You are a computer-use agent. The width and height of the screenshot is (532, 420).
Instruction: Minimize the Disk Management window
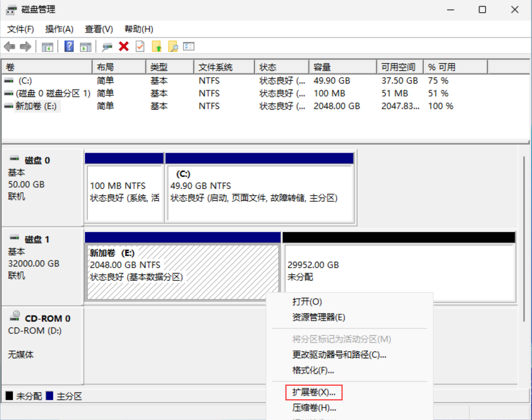451,10
